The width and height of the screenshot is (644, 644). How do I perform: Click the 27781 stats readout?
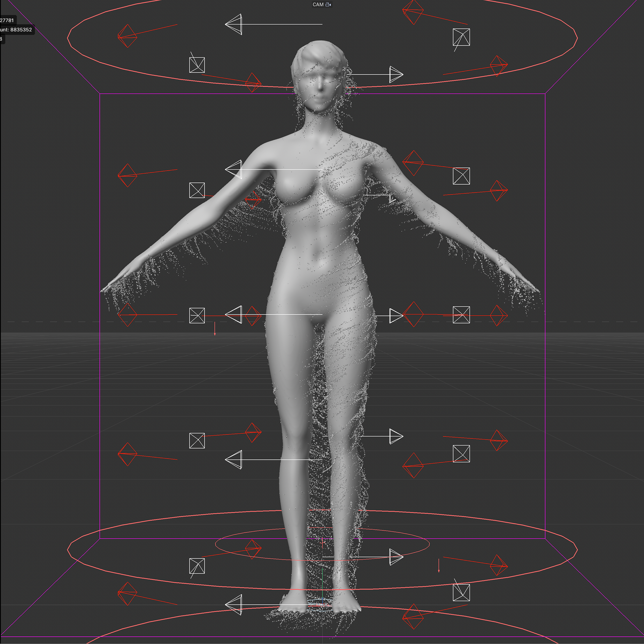(x=7, y=20)
